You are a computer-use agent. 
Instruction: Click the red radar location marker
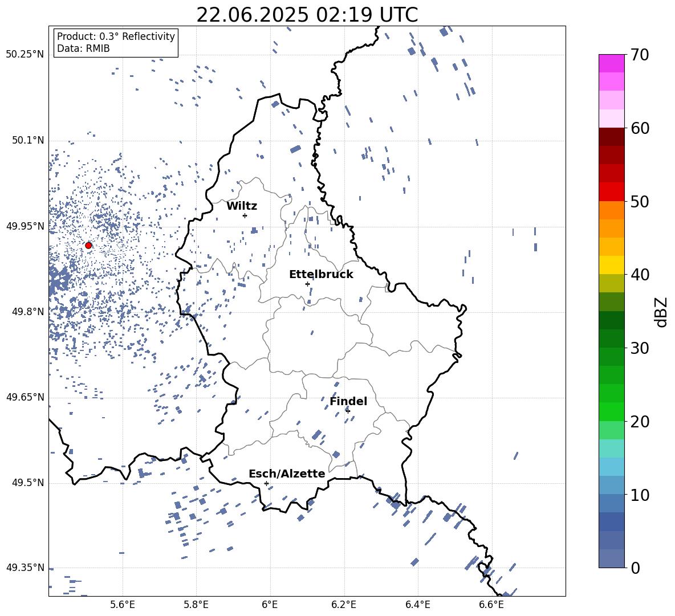coord(88,246)
